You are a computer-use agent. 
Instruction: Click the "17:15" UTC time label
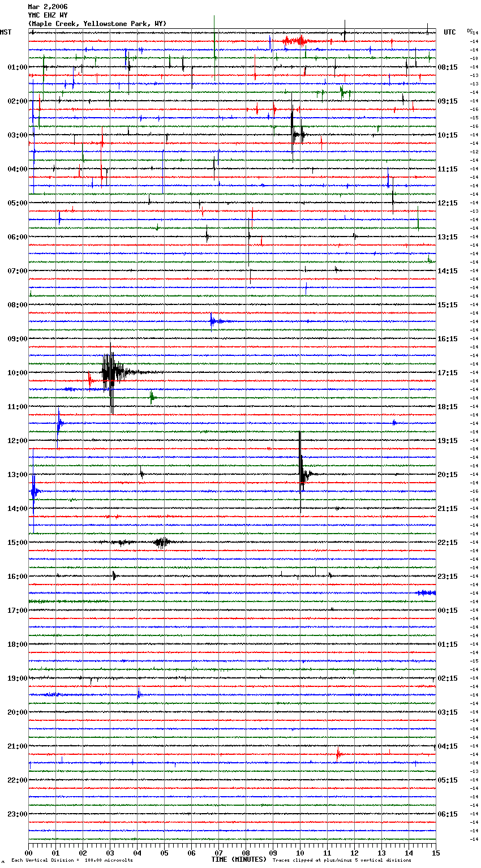[448, 373]
